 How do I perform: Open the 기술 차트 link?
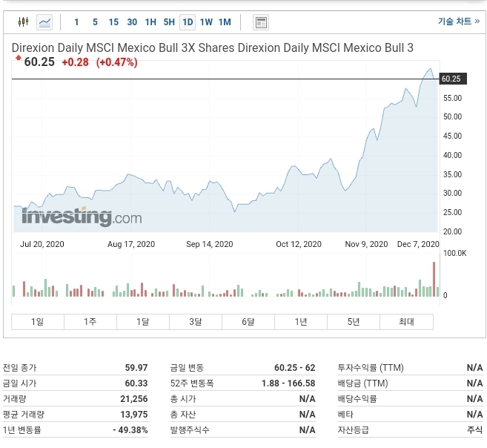pos(459,21)
